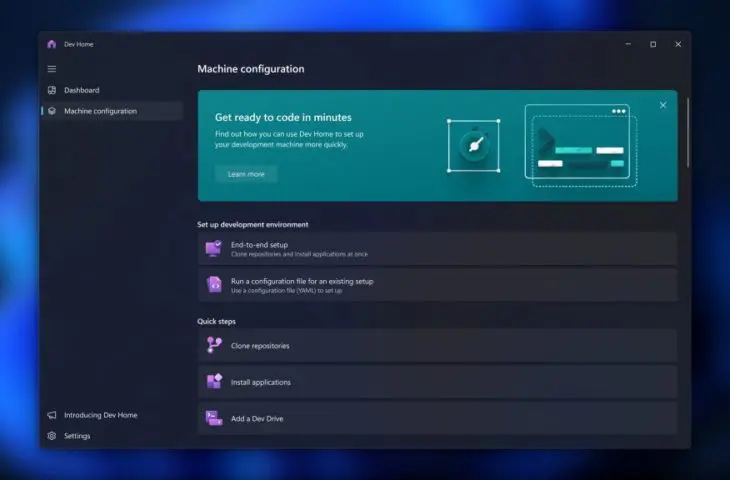The height and width of the screenshot is (480, 730).
Task: Click the Dev Home title bar text
Action: [79, 44]
